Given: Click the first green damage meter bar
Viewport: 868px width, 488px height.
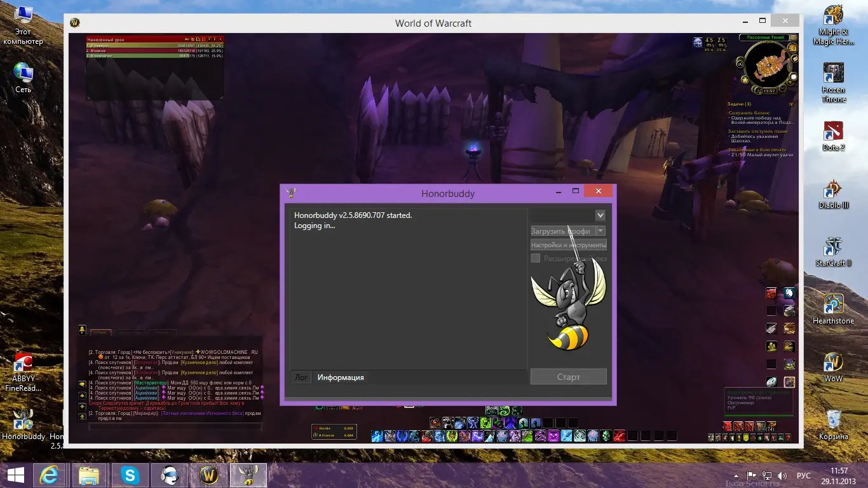Looking at the screenshot, I should (x=154, y=46).
